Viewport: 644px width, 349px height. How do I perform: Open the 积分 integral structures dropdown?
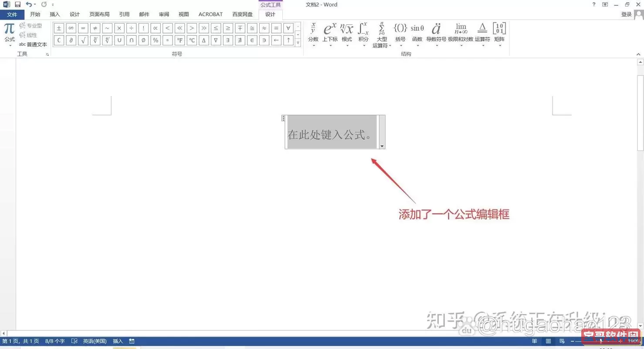363,35
